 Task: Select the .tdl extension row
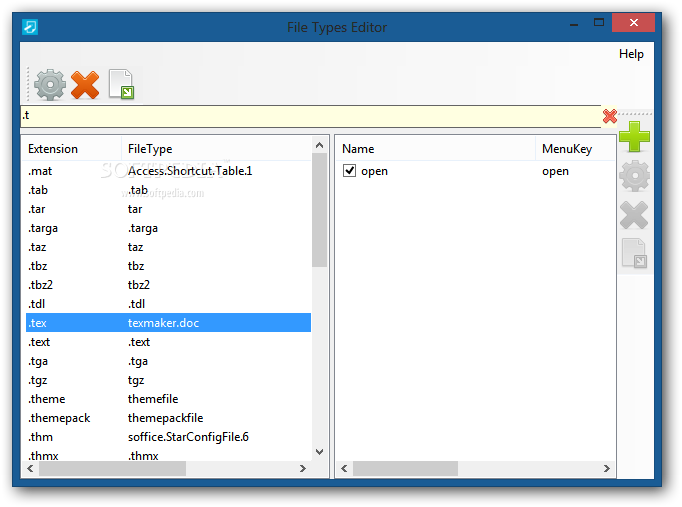[x=168, y=304]
